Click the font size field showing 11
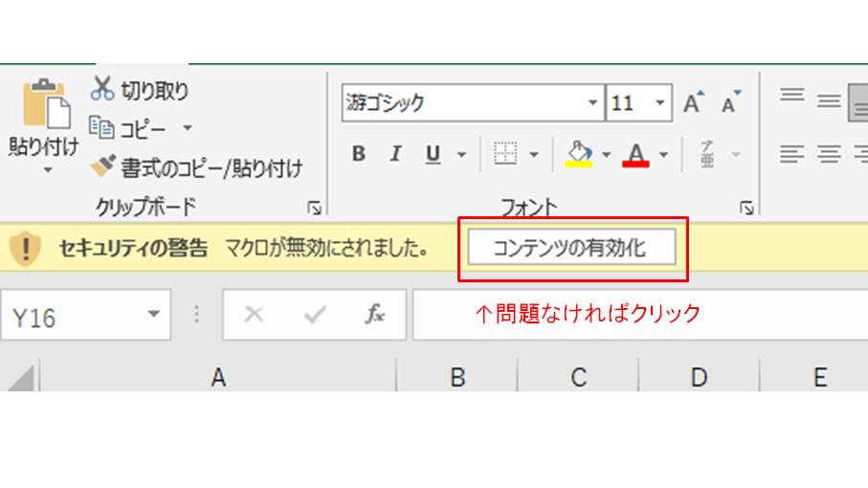The height and width of the screenshot is (488, 868). tap(629, 102)
